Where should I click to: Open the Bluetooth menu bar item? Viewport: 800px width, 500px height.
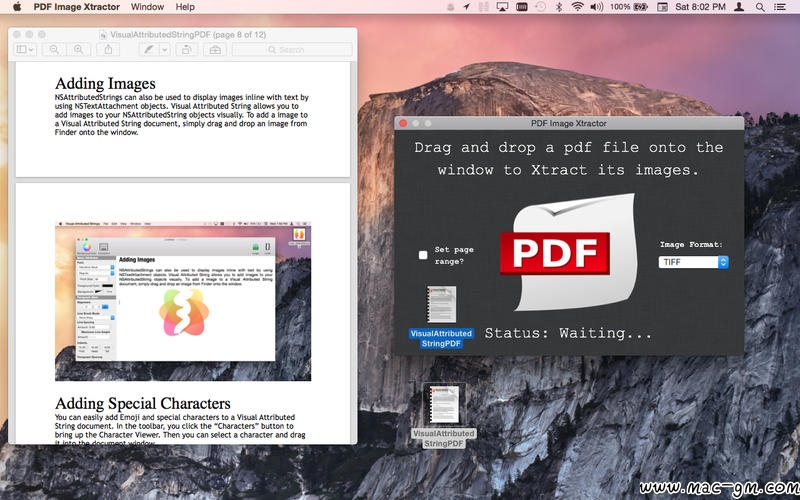tap(559, 7)
